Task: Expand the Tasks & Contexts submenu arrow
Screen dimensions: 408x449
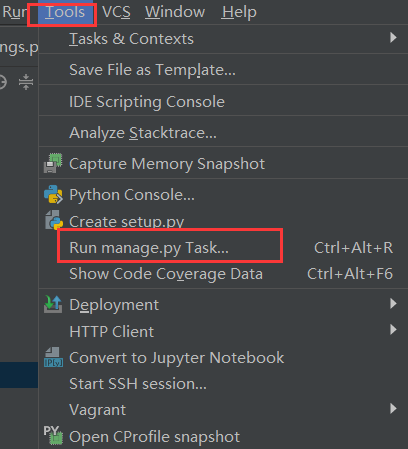Action: point(393,37)
